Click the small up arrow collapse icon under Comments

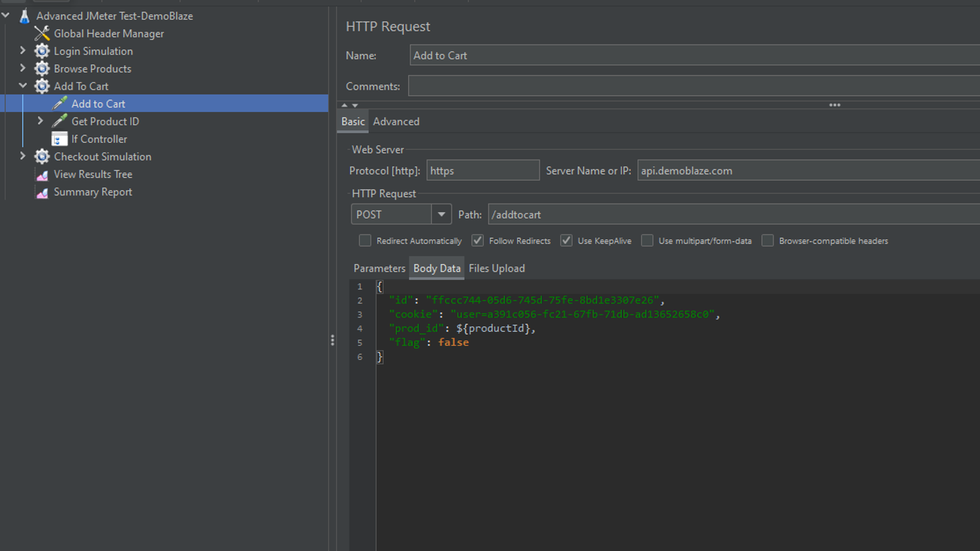pyautogui.click(x=344, y=105)
